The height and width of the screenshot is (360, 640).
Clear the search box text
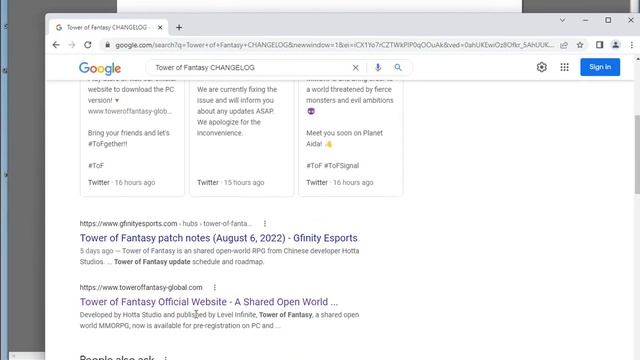[356, 68]
